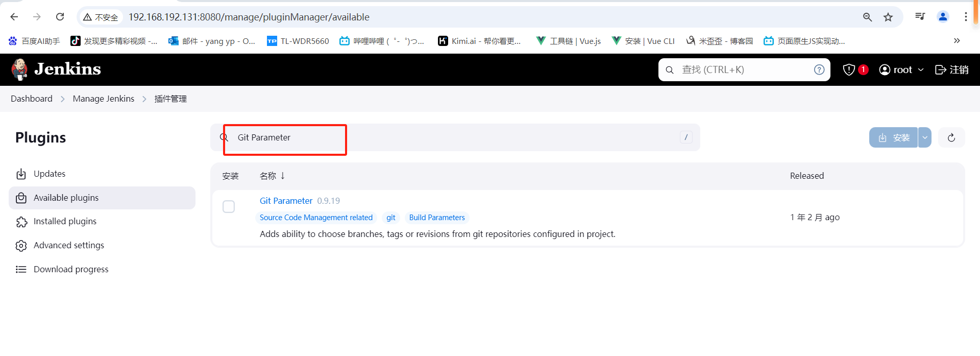Expand the root user dropdown chevron
Screen dimensions: 980x356
(x=921, y=70)
